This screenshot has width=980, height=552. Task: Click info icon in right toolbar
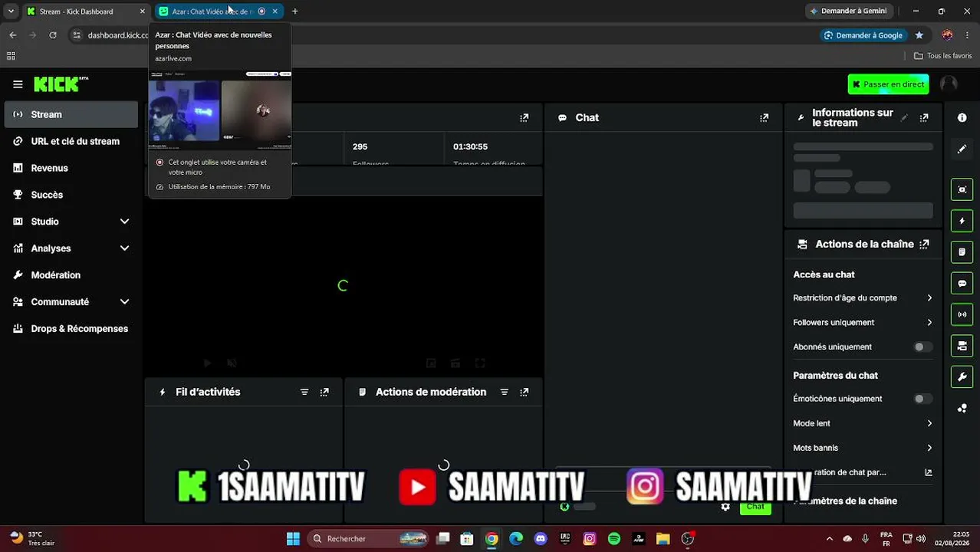click(x=962, y=117)
